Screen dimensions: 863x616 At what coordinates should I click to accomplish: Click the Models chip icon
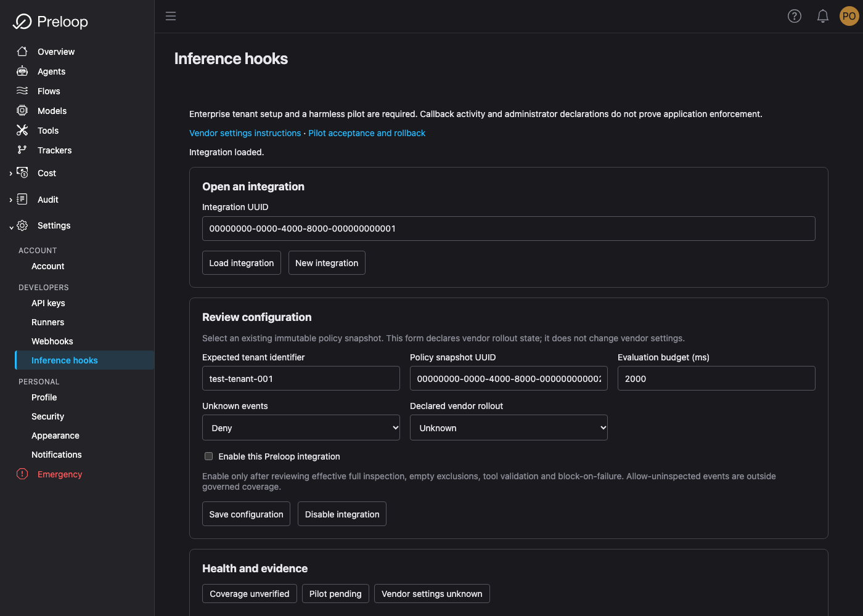pos(22,111)
